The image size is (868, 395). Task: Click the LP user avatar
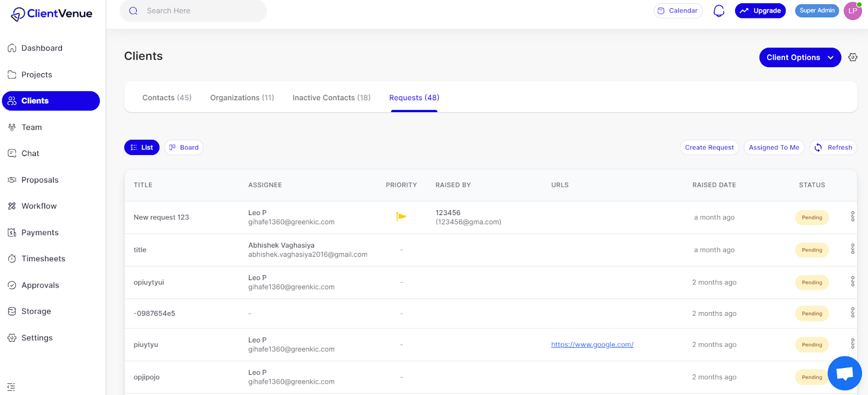[852, 11]
